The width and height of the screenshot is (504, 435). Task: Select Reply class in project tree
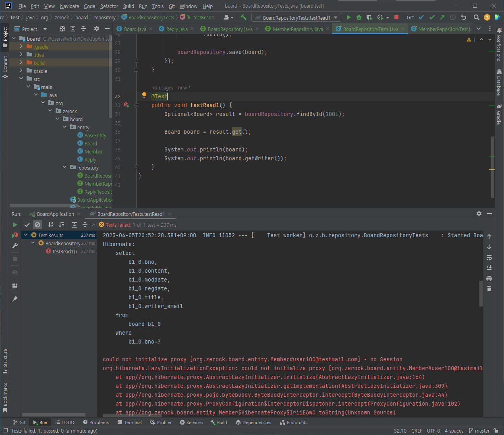[x=90, y=159]
